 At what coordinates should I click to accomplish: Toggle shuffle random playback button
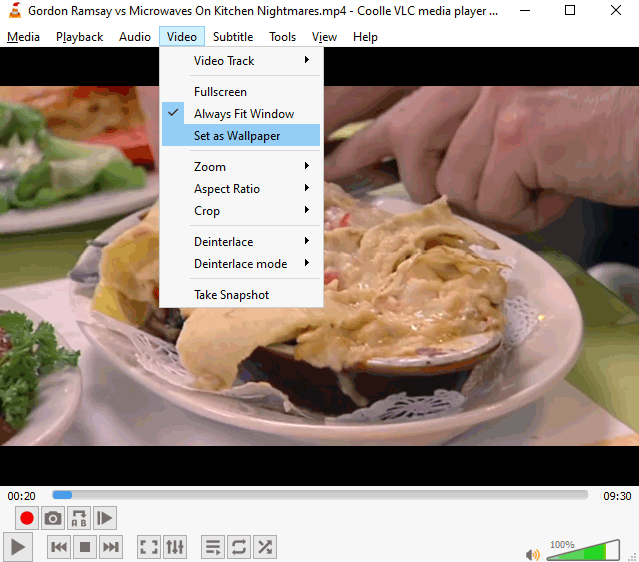coord(265,547)
